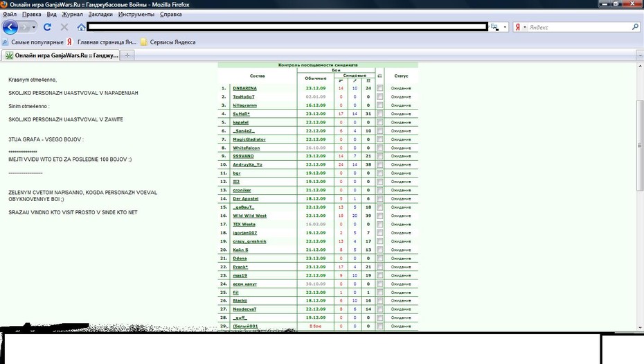Reload the page with the refresh icon
This screenshot has height=364, width=644.
pyautogui.click(x=47, y=27)
